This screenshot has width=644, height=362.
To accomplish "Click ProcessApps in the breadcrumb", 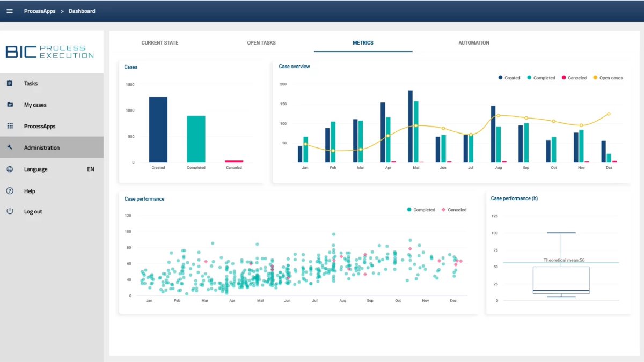I will click(x=40, y=11).
